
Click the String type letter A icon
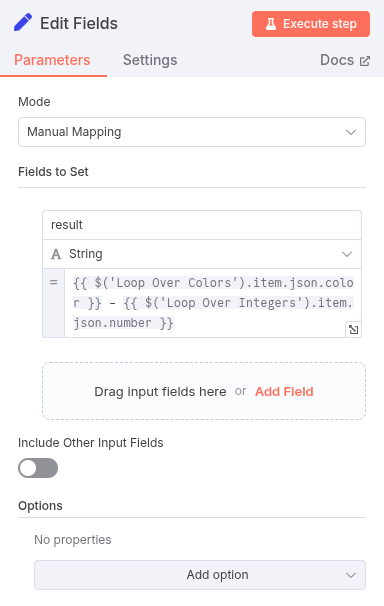point(56,254)
